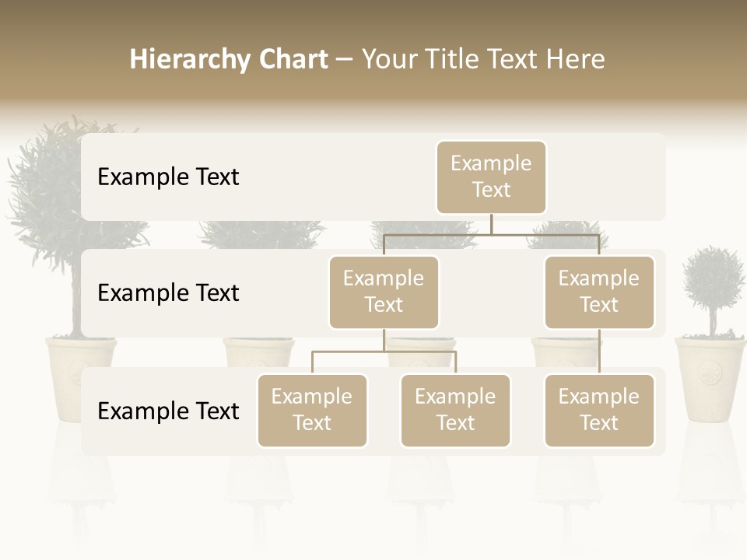Viewport: 747px width, 560px height.
Task: Click the rightmost bottom-level hierarchy box
Action: [x=599, y=411]
